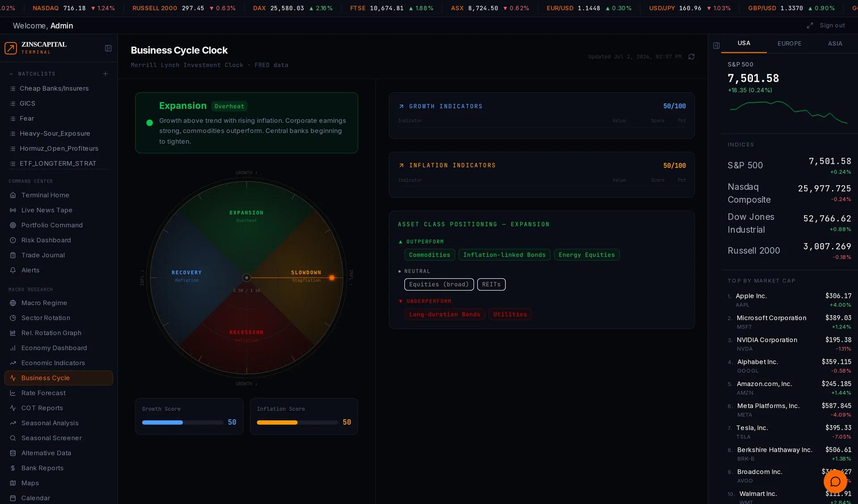Open Macro Regime page

[59, 303]
